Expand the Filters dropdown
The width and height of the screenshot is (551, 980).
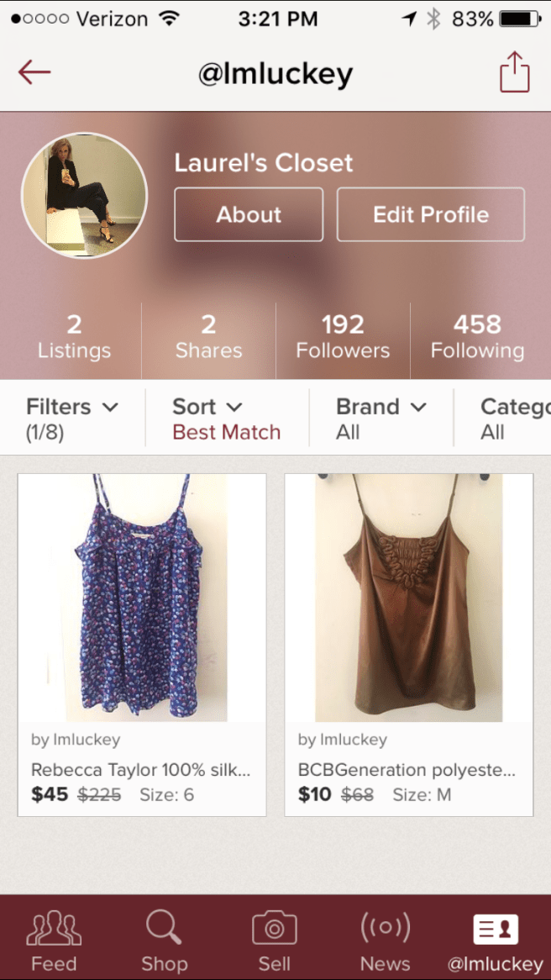(x=72, y=419)
